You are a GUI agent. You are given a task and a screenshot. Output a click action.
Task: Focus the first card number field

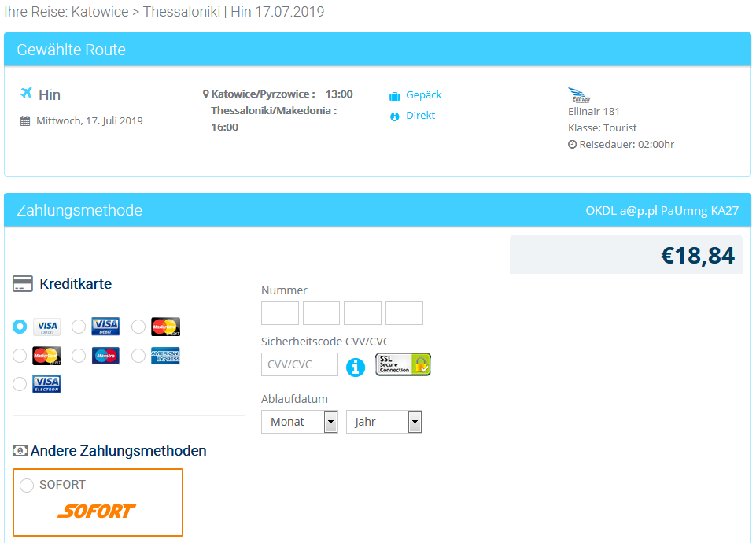pyautogui.click(x=280, y=313)
